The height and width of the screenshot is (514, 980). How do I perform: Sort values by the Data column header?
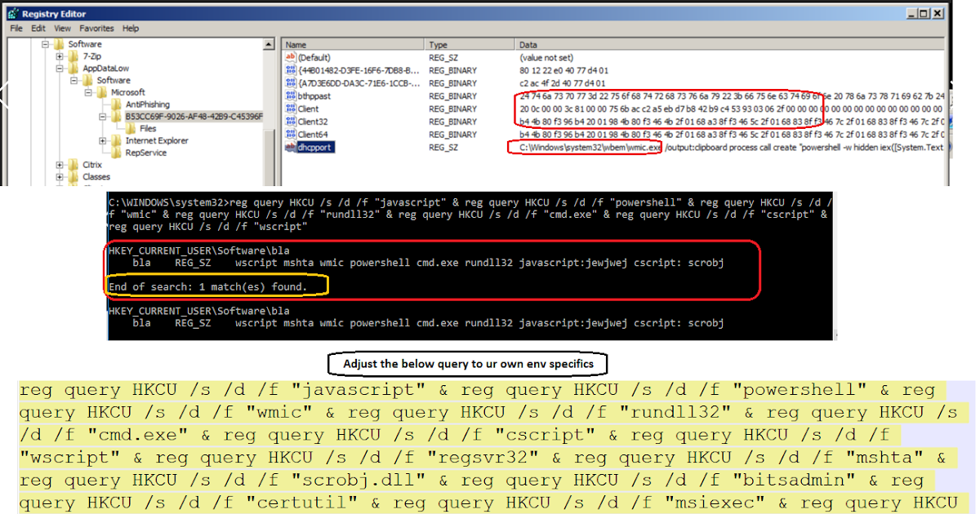[731, 45]
